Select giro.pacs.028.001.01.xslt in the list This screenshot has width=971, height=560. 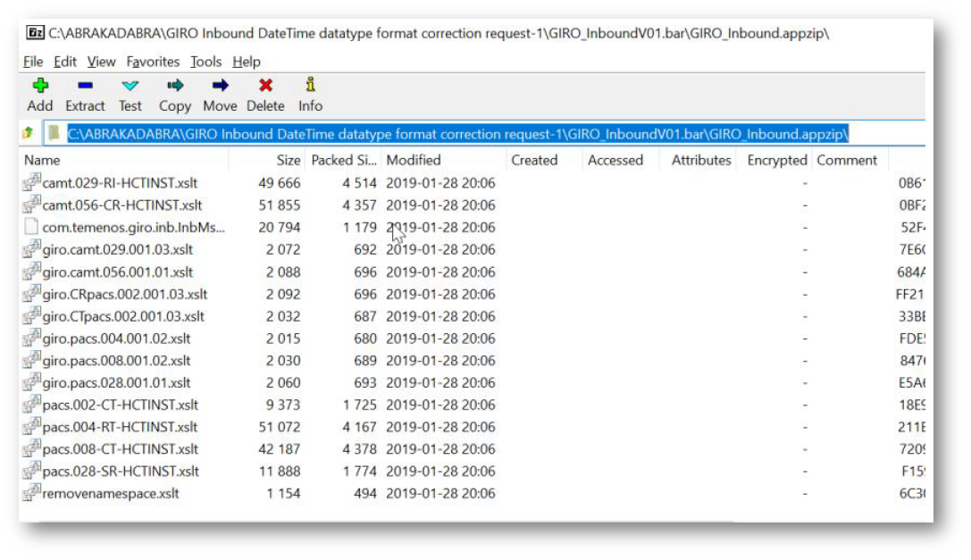click(117, 383)
